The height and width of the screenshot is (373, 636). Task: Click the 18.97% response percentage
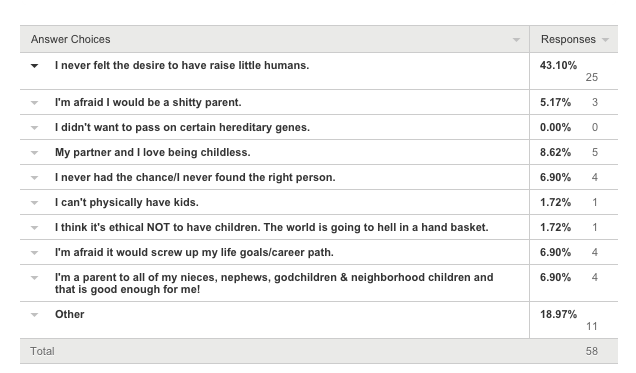(558, 314)
